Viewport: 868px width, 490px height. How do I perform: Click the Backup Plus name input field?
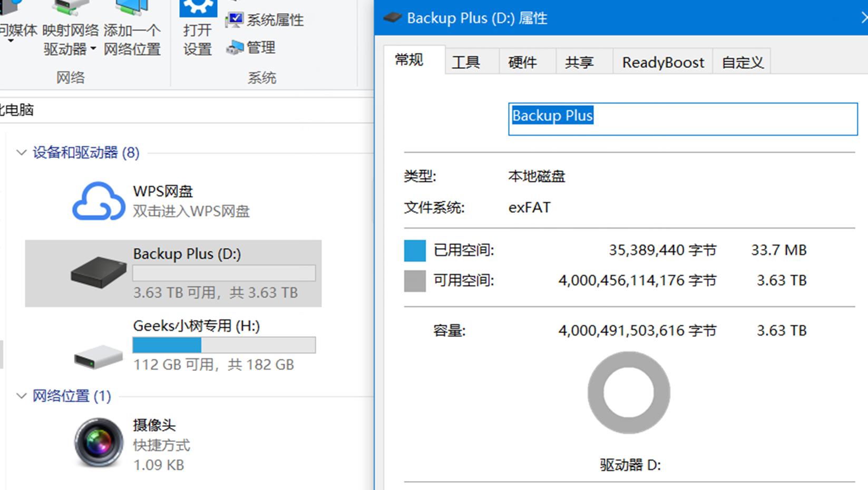tap(682, 118)
